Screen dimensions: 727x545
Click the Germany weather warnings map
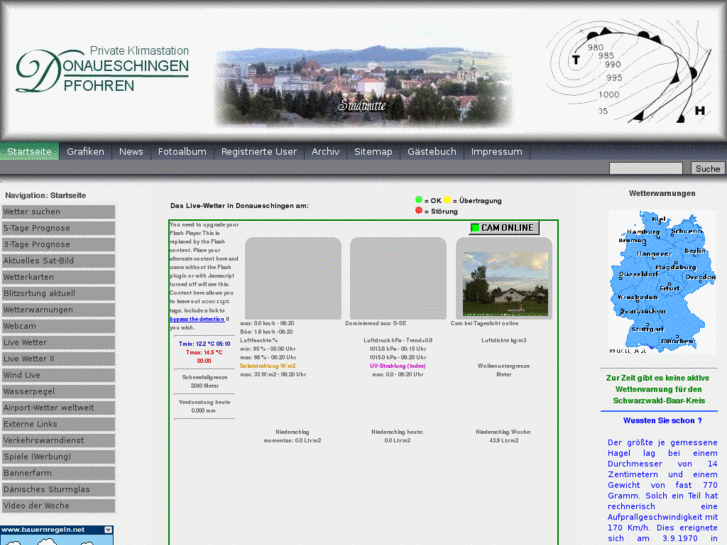click(661, 281)
